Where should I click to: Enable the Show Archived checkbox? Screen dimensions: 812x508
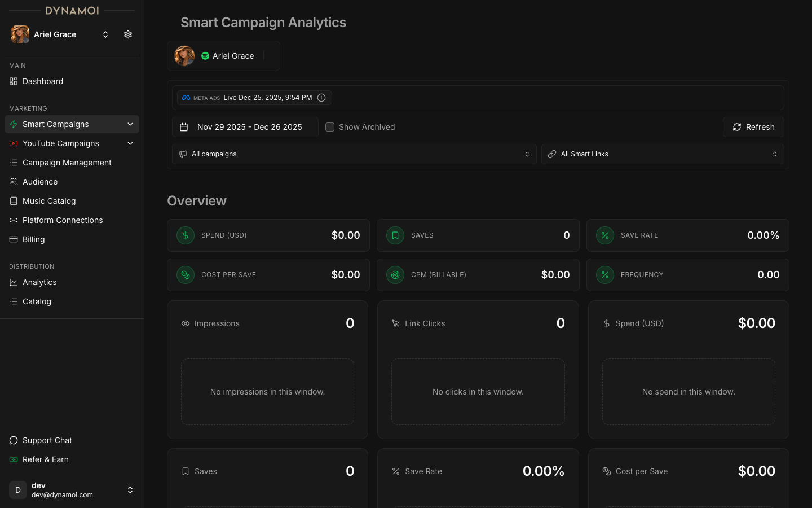point(330,127)
